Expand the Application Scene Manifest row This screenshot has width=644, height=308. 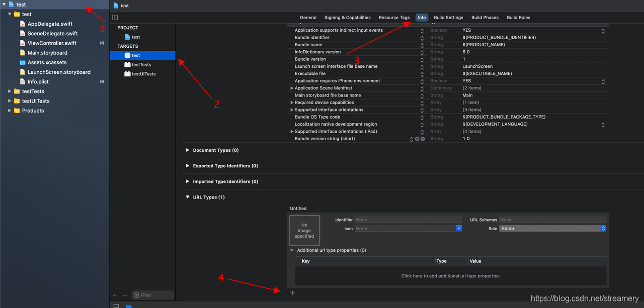(x=292, y=88)
